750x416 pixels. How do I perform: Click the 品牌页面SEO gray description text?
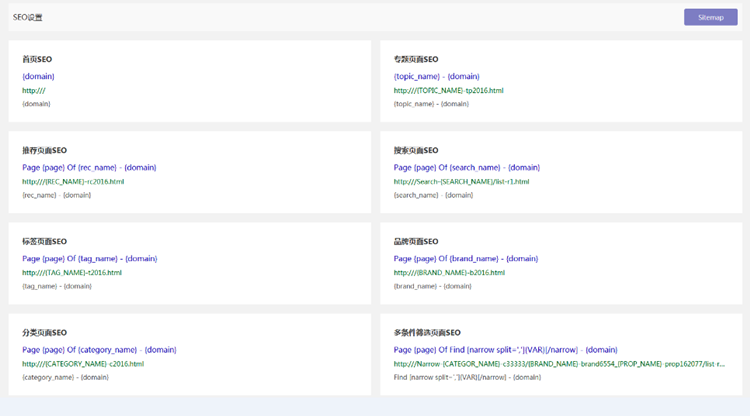(431, 286)
